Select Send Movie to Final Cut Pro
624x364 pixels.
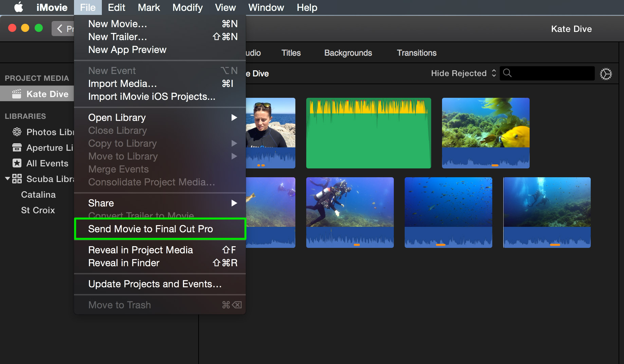tap(160, 229)
